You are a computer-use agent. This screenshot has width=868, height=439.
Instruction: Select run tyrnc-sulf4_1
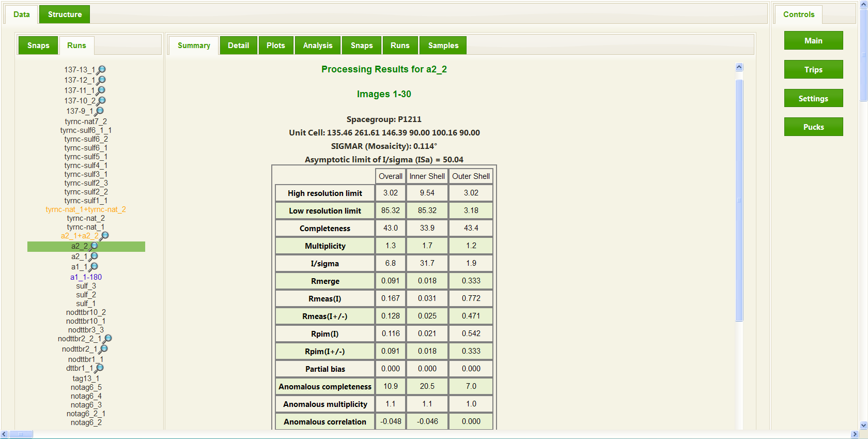(86, 165)
